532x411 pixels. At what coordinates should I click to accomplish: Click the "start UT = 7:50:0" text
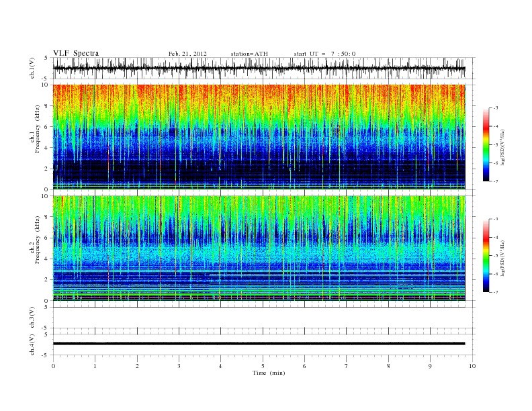[x=324, y=54]
